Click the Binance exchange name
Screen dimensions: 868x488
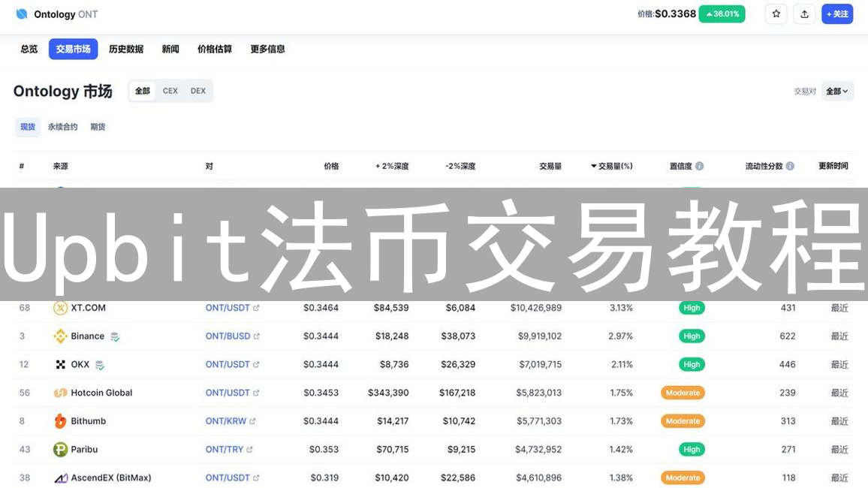point(87,336)
